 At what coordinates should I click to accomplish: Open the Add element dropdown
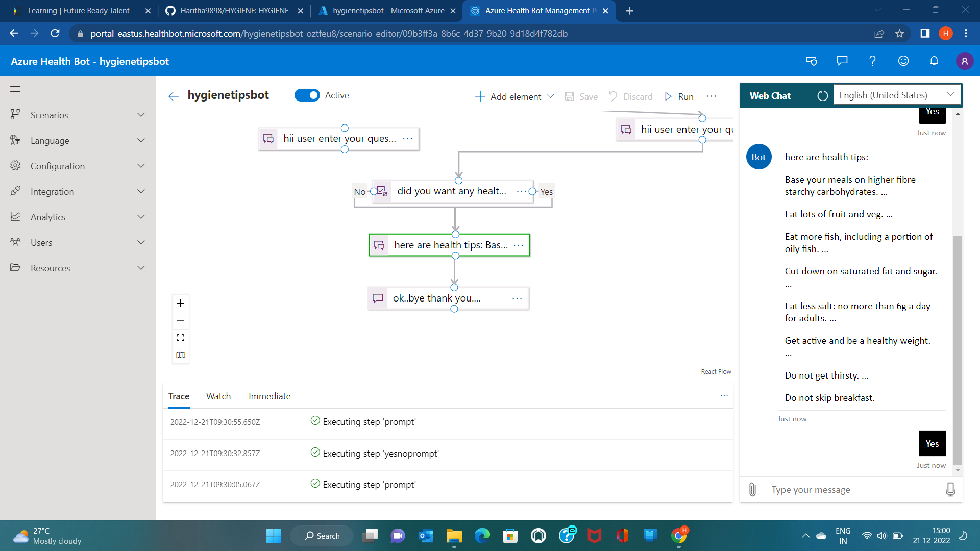tap(514, 96)
